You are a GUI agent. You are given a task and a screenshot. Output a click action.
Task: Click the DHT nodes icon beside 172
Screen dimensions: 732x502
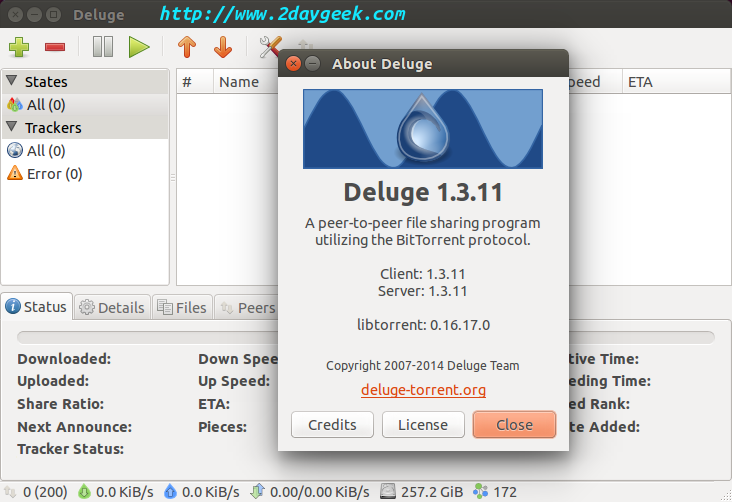[480, 492]
